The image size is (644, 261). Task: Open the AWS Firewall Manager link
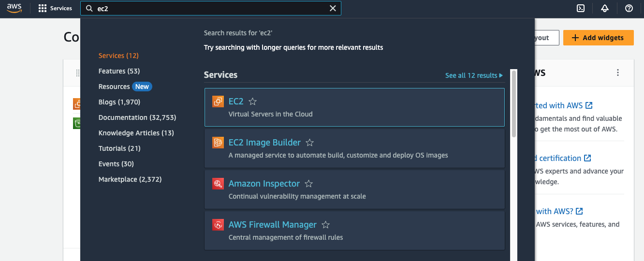tap(273, 225)
